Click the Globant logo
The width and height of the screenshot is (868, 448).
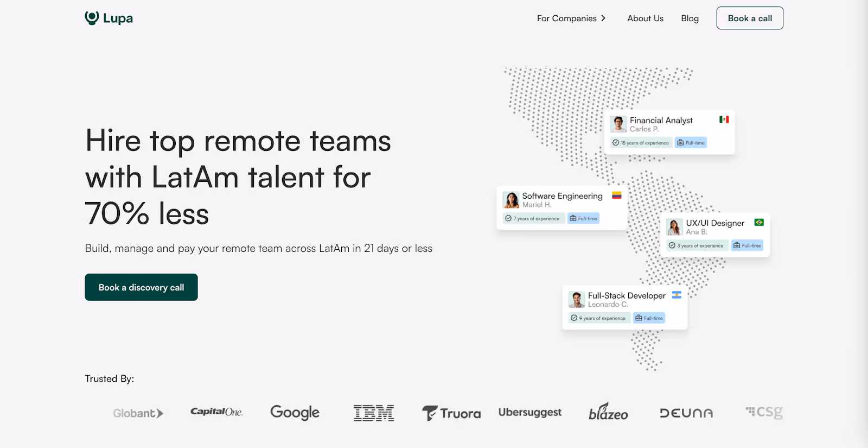(x=138, y=413)
